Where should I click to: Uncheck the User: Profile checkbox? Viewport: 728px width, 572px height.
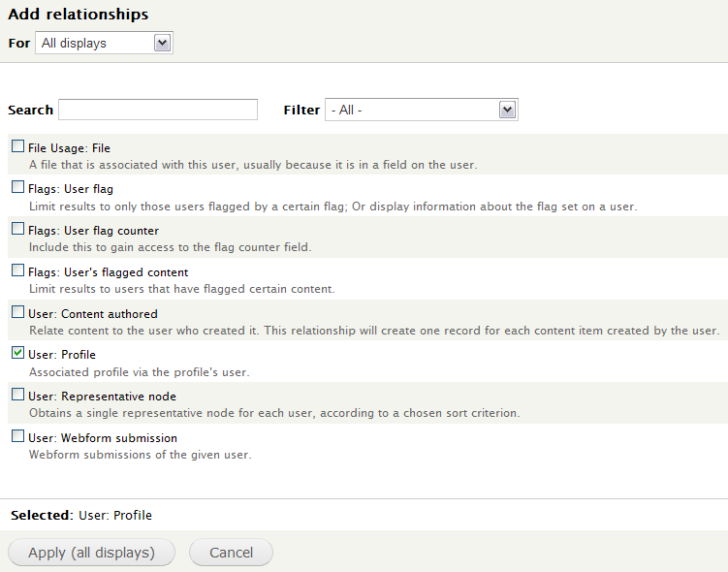tap(17, 353)
